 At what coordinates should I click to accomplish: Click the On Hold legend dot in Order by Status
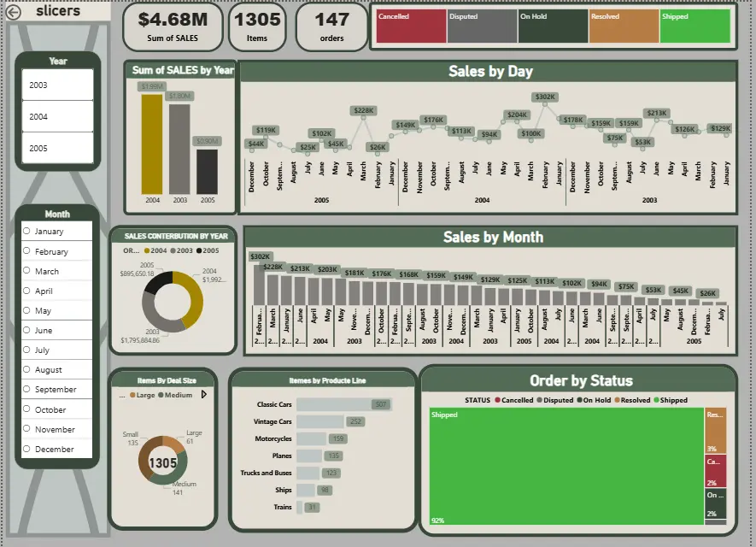pos(579,400)
